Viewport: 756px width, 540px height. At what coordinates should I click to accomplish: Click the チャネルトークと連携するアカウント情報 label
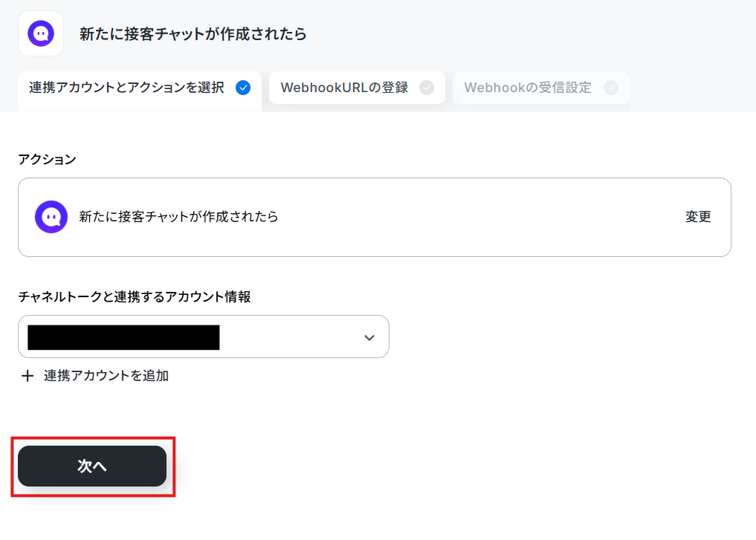[135, 296]
